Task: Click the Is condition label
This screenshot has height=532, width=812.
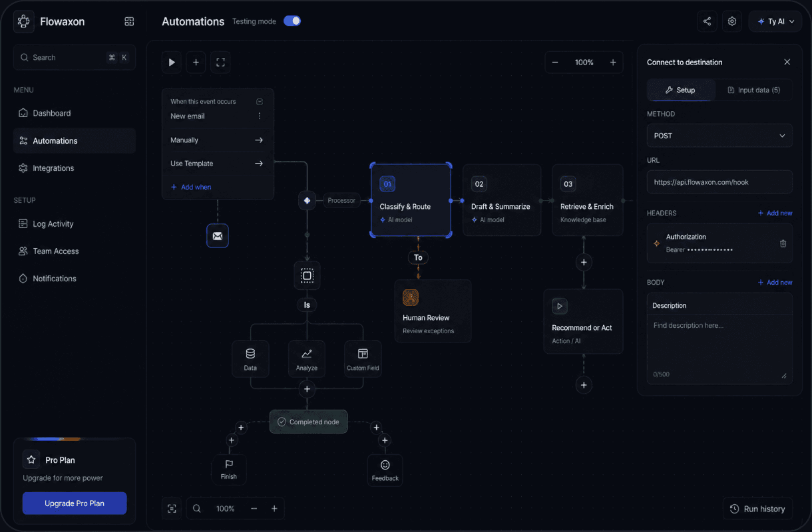Action: coord(307,305)
